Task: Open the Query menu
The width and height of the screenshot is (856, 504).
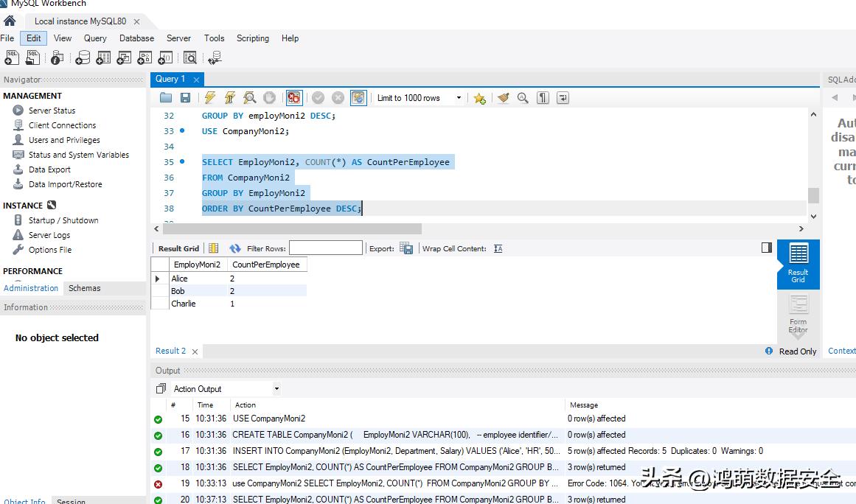Action: (x=95, y=38)
